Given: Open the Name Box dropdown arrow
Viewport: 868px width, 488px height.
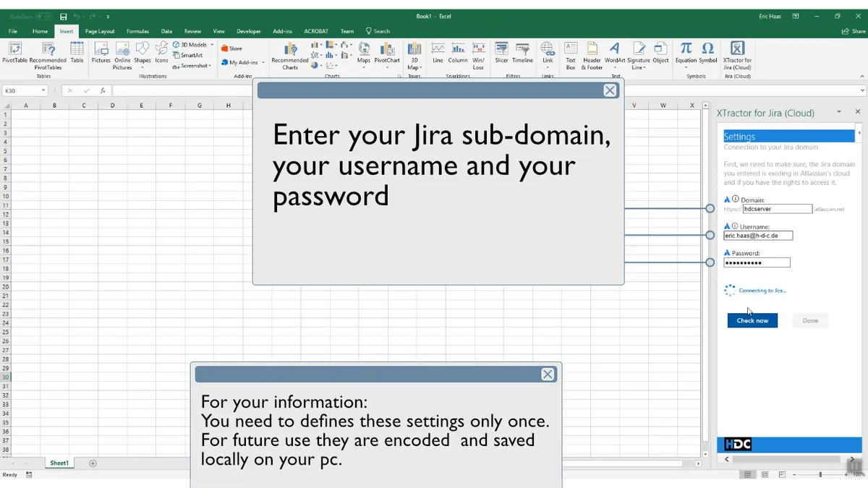Looking at the screenshot, I should (x=43, y=90).
